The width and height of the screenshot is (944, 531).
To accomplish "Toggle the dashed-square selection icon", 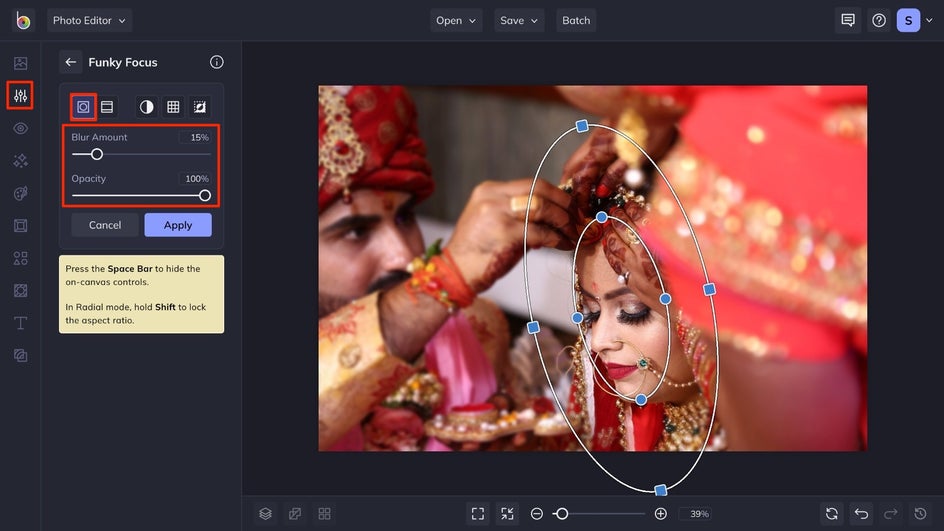I will (x=200, y=107).
